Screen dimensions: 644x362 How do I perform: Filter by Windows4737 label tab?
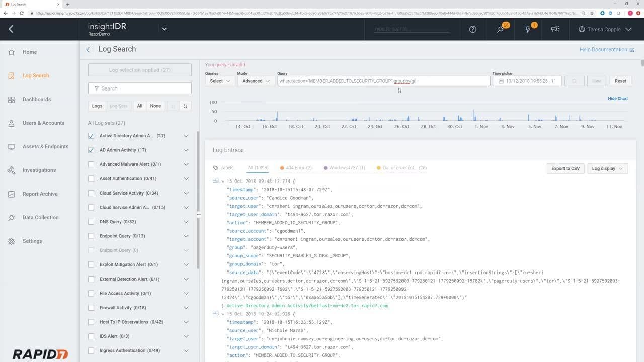point(344,168)
